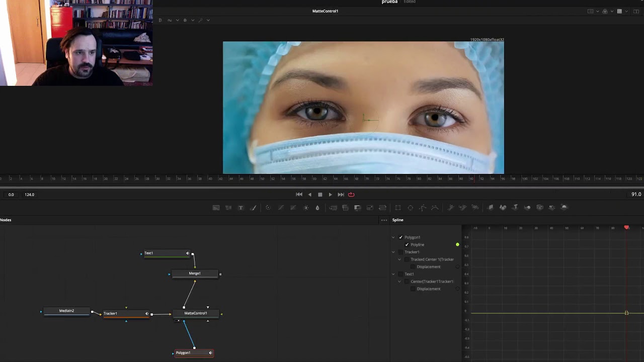Screen dimensions: 644x362
Task: Toggle loop playback button
Action: point(351,195)
